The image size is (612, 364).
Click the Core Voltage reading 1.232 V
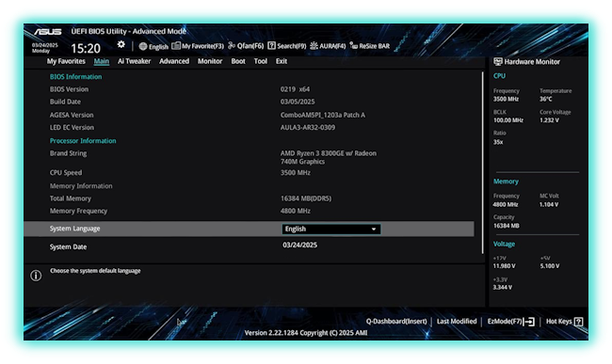[549, 120]
